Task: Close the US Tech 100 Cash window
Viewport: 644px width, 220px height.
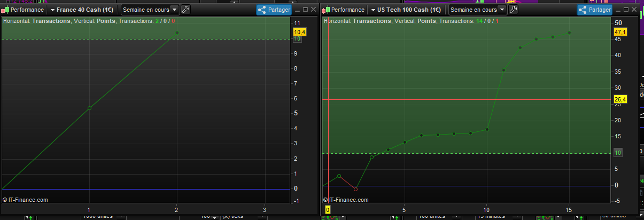Action: pos(634,10)
